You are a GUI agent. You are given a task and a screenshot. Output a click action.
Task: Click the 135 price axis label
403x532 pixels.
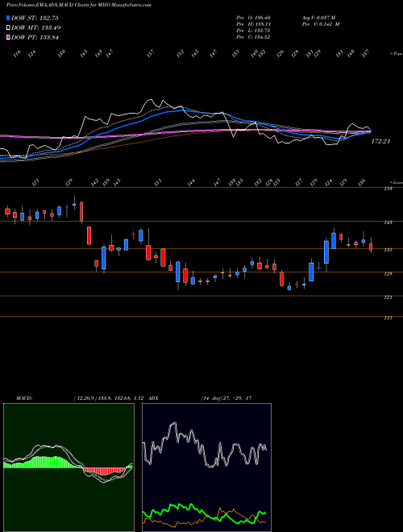[388, 250]
